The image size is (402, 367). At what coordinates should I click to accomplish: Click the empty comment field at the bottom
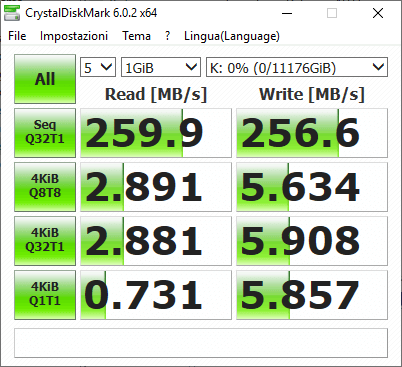201,343
